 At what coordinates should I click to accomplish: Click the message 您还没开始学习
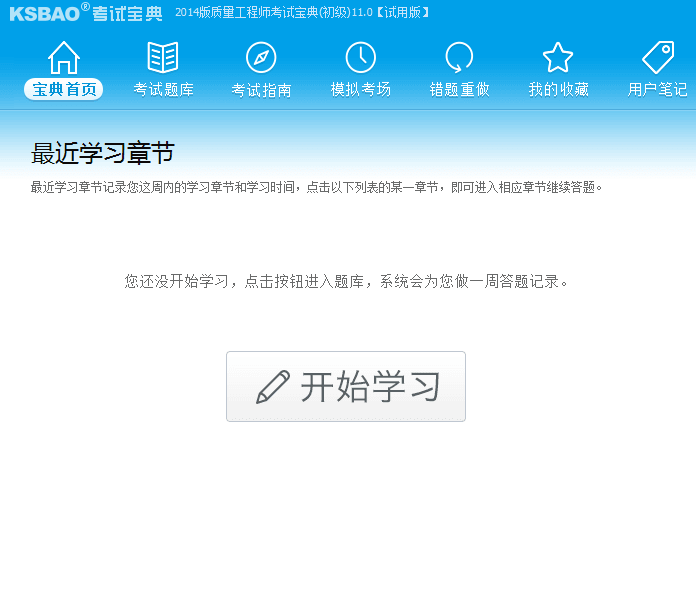[x=346, y=281]
